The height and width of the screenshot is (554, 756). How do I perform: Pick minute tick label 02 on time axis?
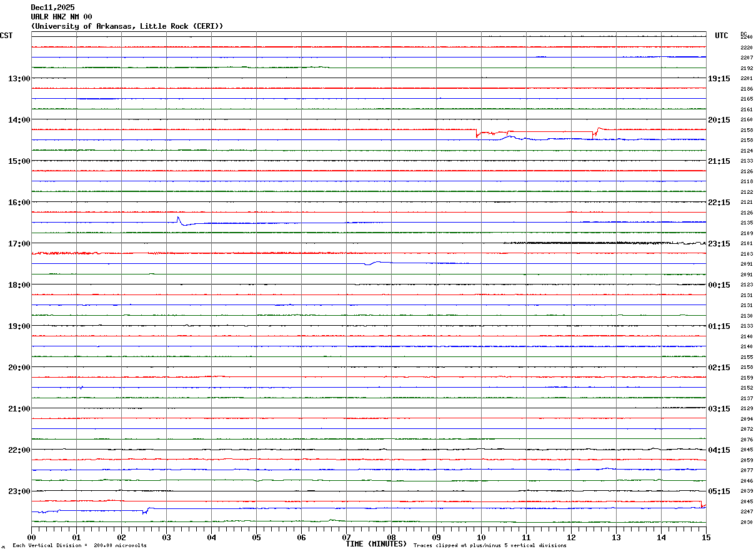pyautogui.click(x=121, y=536)
